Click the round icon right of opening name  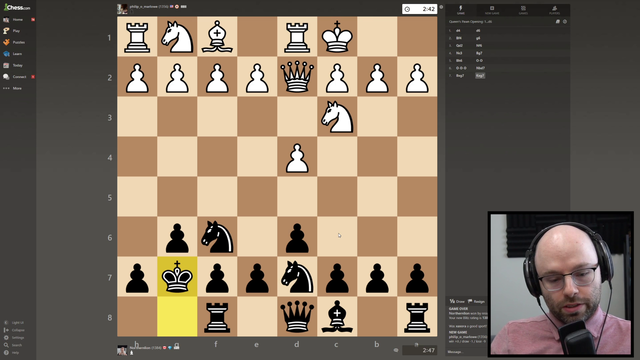[x=565, y=22]
